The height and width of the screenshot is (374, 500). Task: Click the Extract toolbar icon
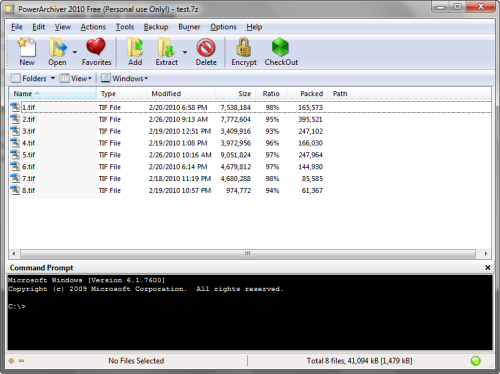click(166, 47)
